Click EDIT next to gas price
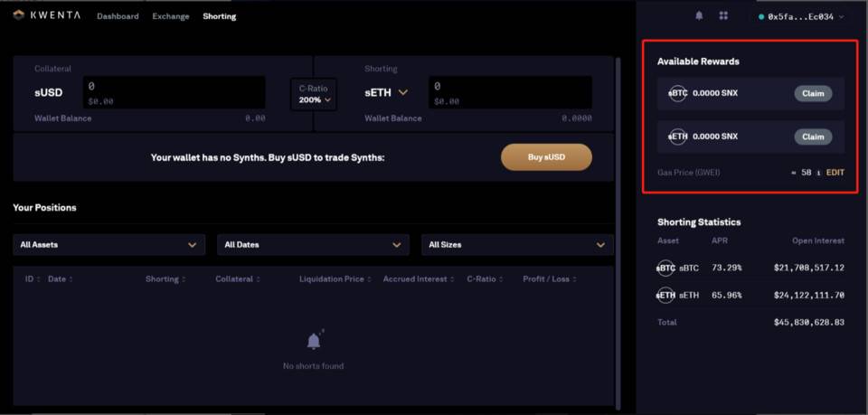The height and width of the screenshot is (415, 868). (835, 172)
